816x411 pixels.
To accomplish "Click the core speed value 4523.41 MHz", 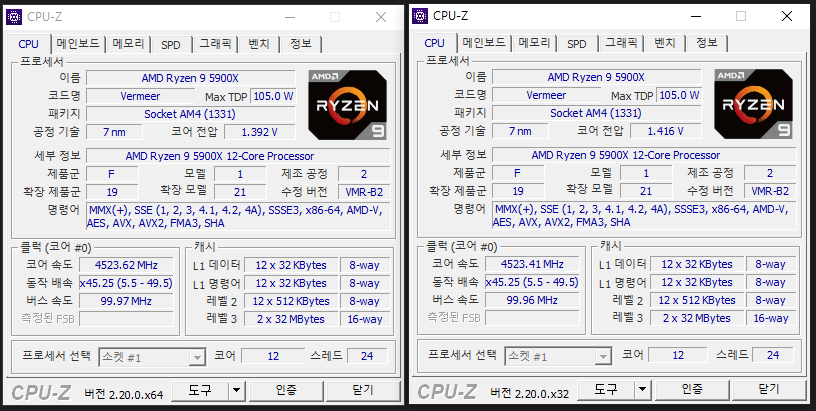I will tap(532, 264).
